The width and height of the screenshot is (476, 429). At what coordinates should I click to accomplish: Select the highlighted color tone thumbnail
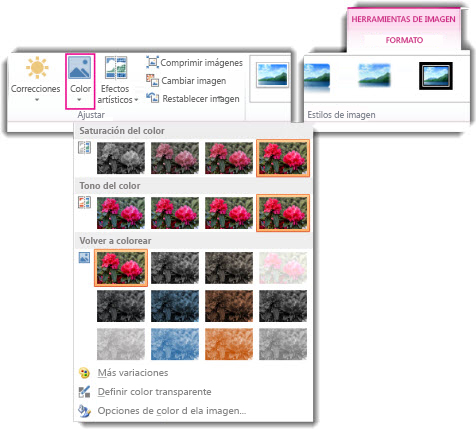coord(283,213)
